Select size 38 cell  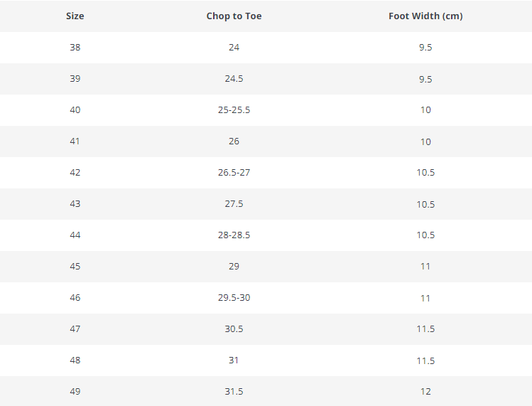click(x=75, y=47)
